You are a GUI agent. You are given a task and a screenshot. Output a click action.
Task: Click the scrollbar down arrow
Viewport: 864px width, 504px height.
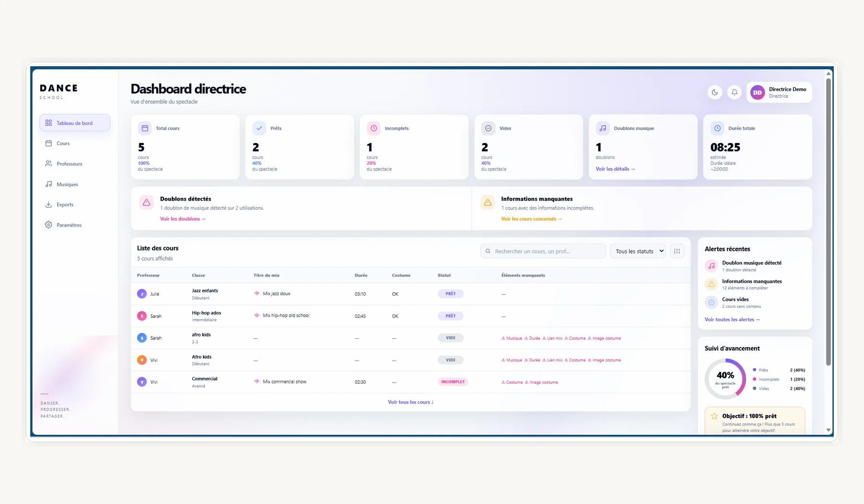point(828,431)
